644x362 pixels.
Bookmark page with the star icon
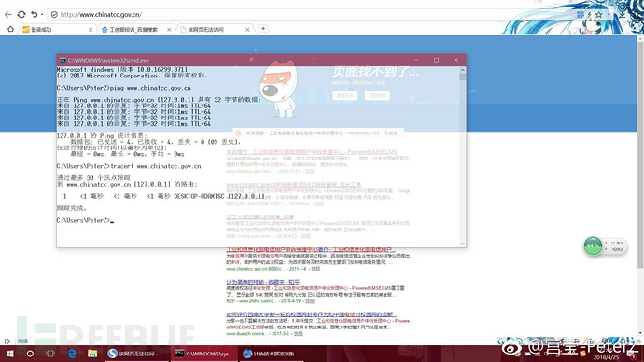(x=599, y=14)
